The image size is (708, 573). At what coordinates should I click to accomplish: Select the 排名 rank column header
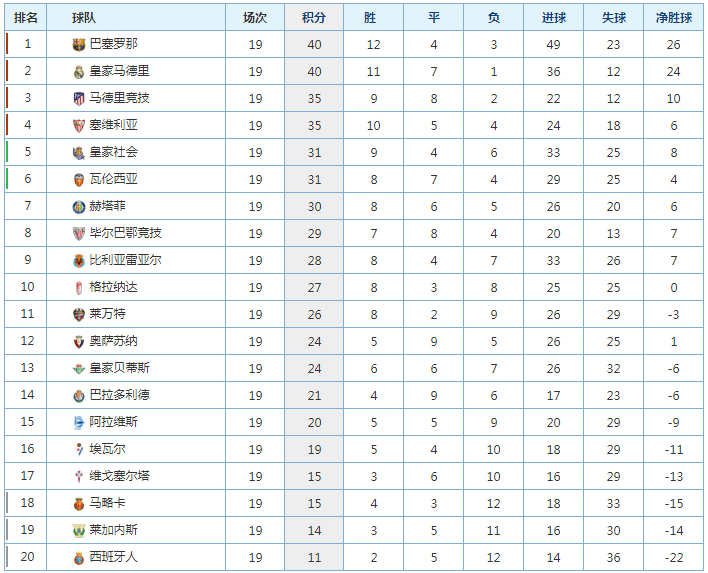point(26,18)
